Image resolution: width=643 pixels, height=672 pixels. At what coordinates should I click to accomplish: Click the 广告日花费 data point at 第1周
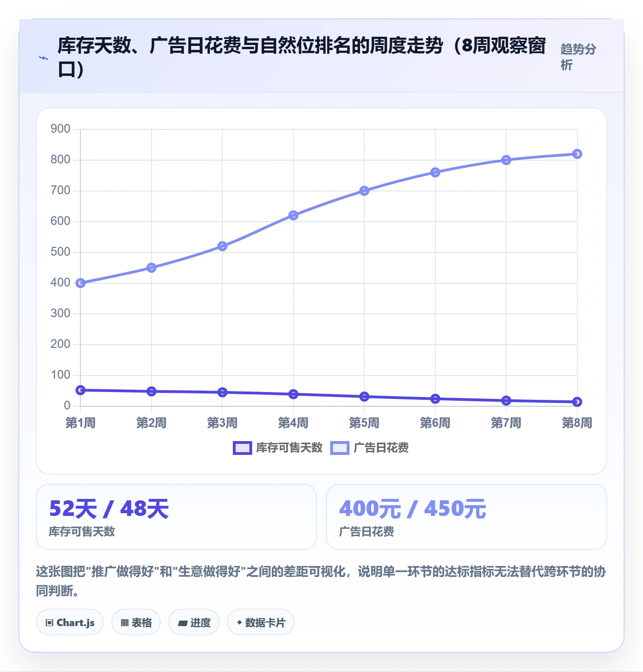[x=80, y=283]
